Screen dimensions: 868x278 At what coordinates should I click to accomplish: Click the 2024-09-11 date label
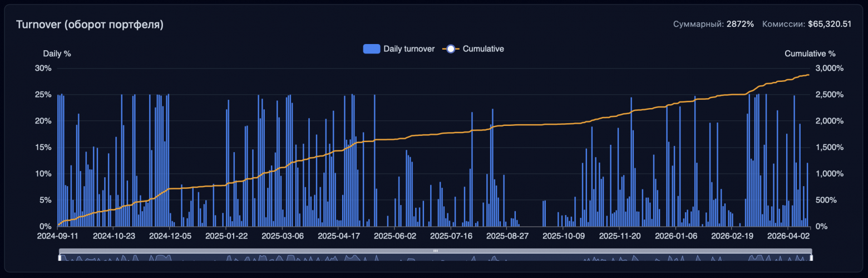(57, 236)
